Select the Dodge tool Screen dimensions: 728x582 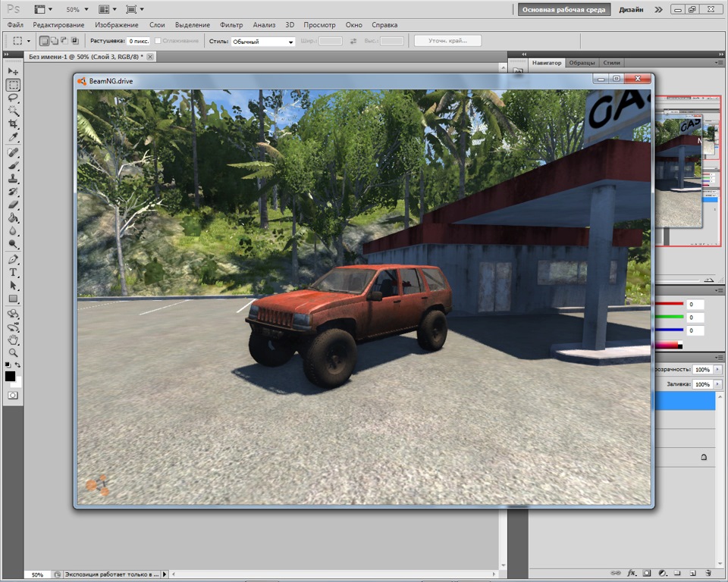tap(13, 244)
